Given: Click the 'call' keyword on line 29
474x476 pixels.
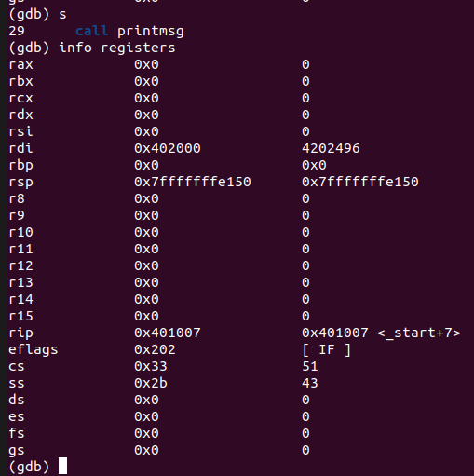Looking at the screenshot, I should [x=92, y=31].
